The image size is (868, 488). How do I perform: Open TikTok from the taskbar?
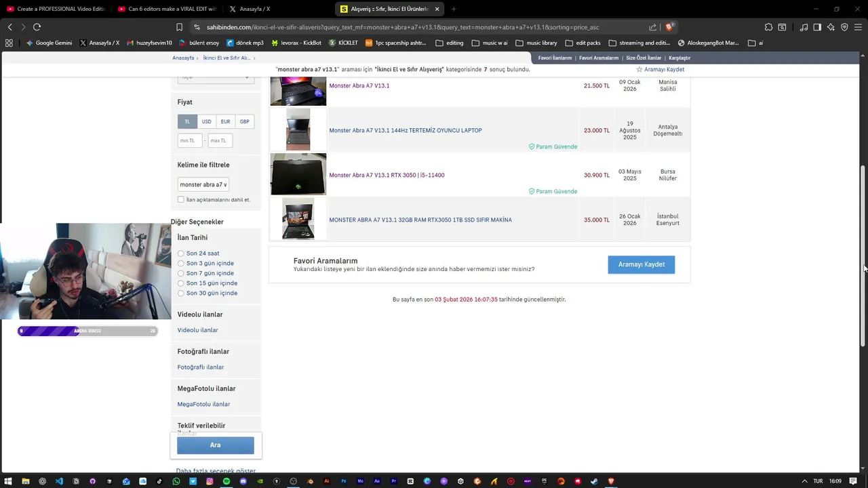[x=159, y=481]
